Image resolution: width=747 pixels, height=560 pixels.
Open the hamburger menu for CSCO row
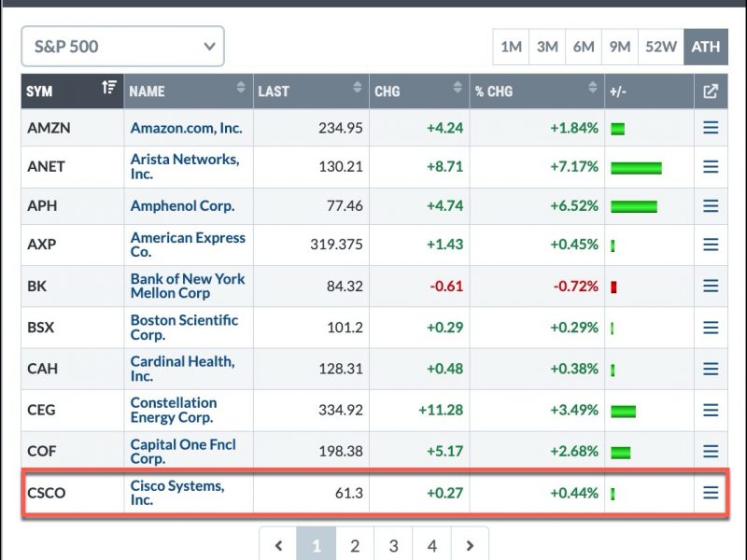click(x=711, y=493)
